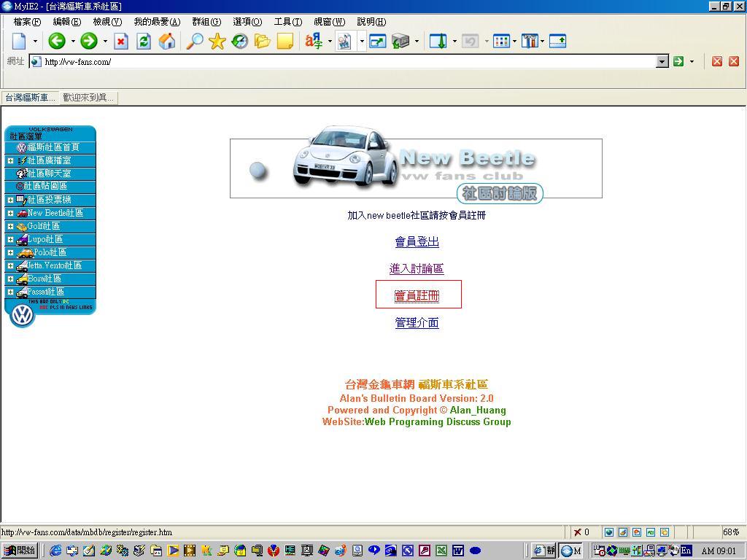Expand the Golf社區 tree node
The width and height of the screenshot is (747, 560).
10,226
